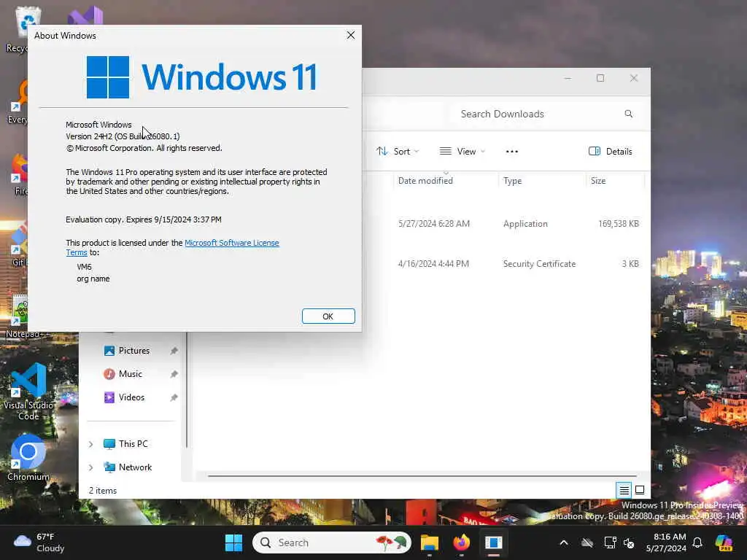Open the Copilot preview icon on taskbar

click(724, 542)
